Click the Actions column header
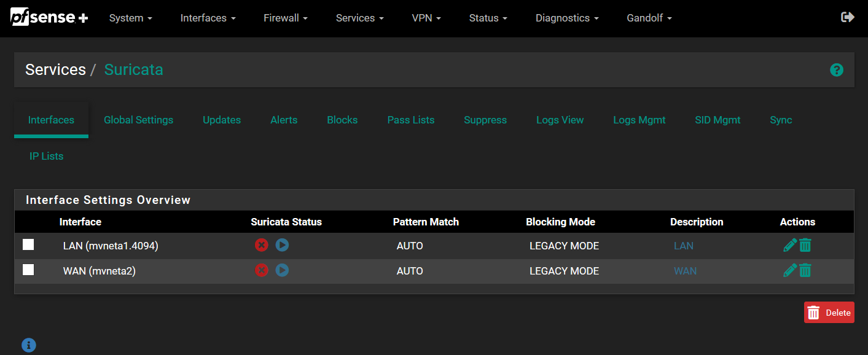This screenshot has width=868, height=355. click(x=797, y=222)
